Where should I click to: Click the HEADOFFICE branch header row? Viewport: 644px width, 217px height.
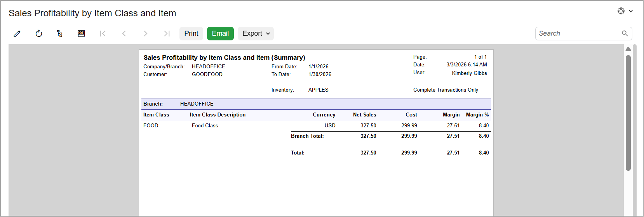pos(316,104)
